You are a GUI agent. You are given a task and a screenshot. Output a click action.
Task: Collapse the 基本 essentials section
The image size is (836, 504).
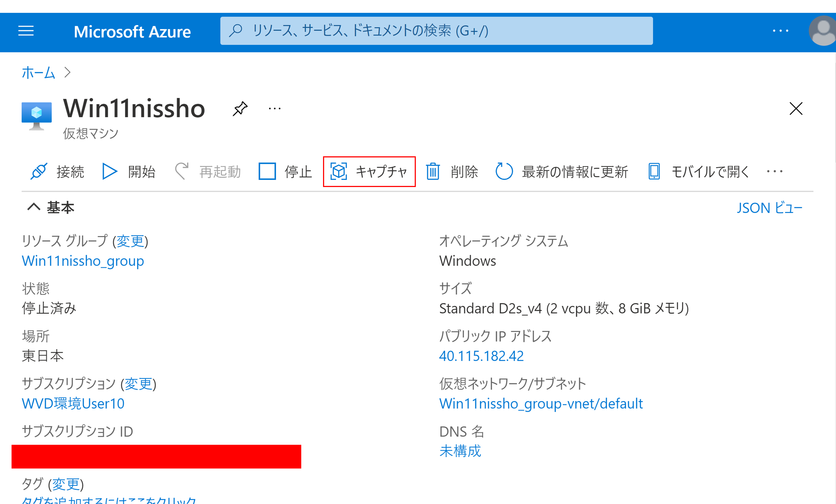(34, 207)
